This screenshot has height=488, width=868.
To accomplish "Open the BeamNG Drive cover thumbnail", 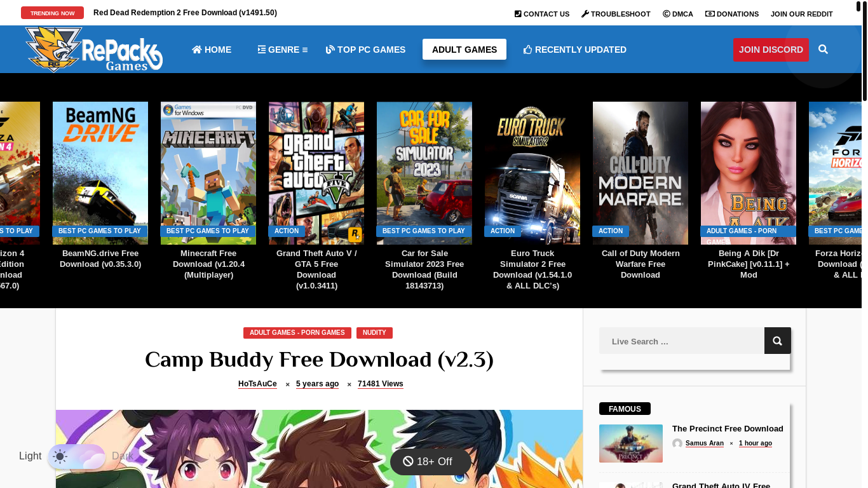I will pyautogui.click(x=100, y=173).
